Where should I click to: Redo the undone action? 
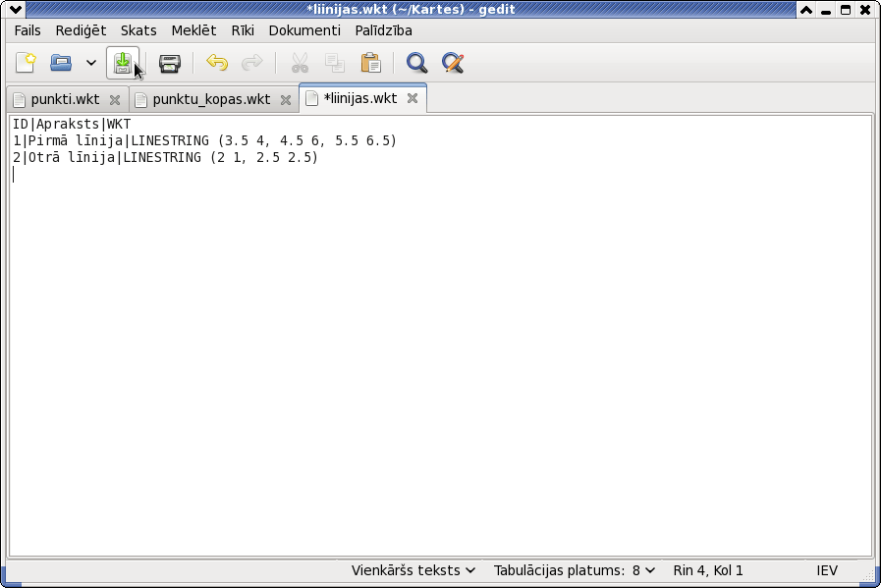point(251,63)
